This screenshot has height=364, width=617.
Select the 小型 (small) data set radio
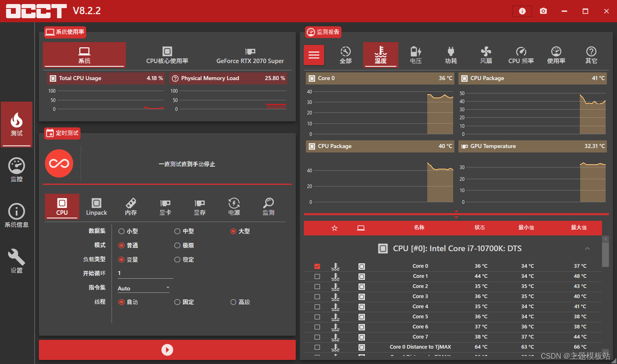(121, 231)
